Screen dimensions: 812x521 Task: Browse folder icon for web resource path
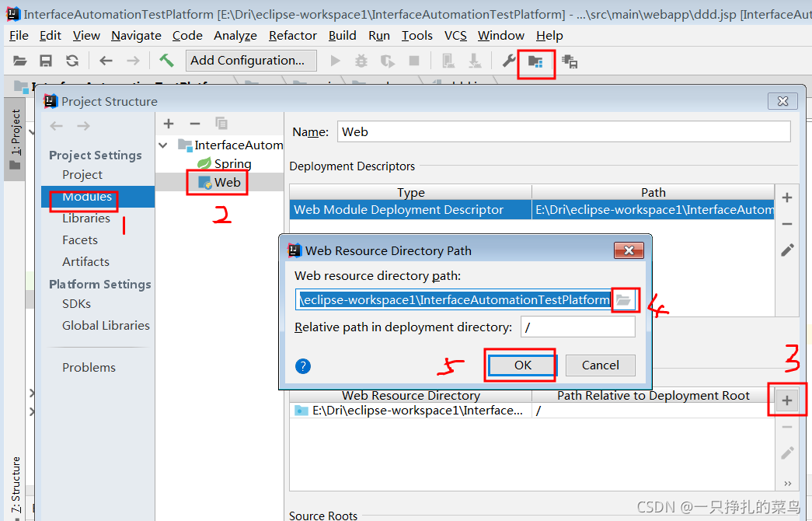tap(623, 300)
